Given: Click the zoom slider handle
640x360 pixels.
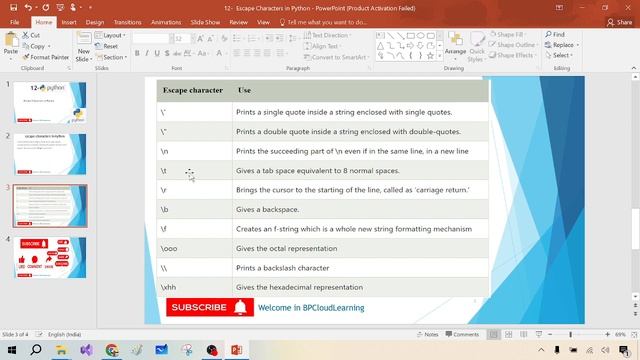Looking at the screenshot, I should (571, 334).
